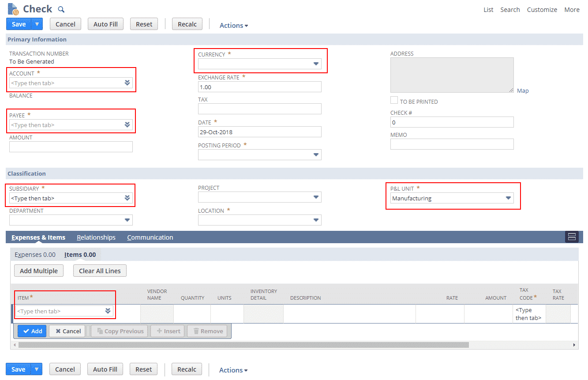Open the top Save button dropdown arrow
Viewport: 588px width, 380px height.
[37, 24]
